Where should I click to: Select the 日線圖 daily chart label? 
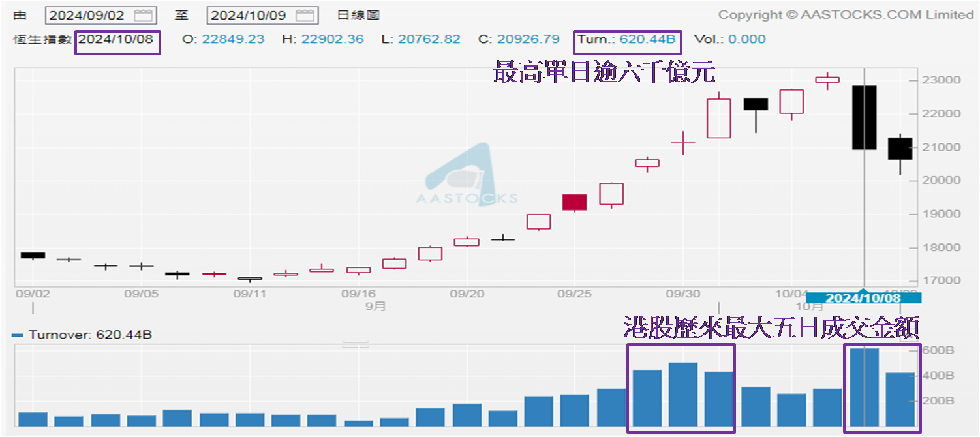[x=358, y=15]
